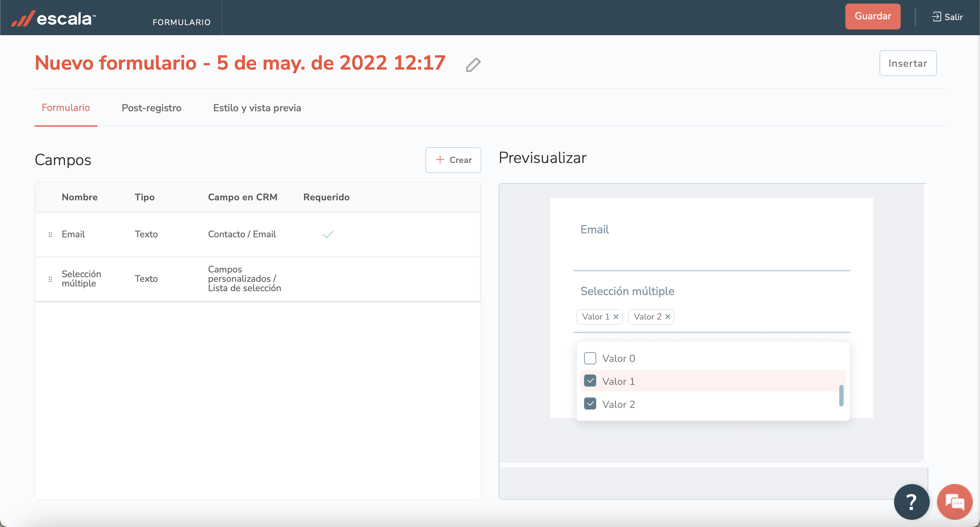Click the escala logo
This screenshot has height=527, width=980.
[53, 18]
